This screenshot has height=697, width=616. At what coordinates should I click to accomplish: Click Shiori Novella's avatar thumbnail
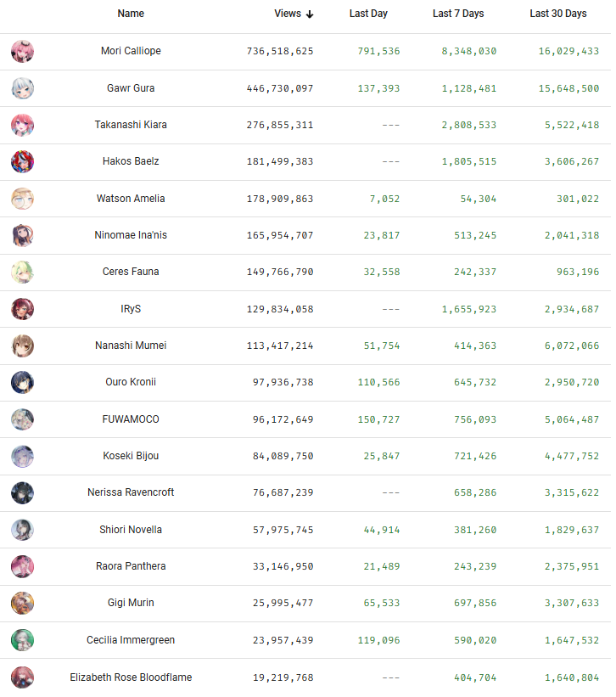[x=23, y=530]
